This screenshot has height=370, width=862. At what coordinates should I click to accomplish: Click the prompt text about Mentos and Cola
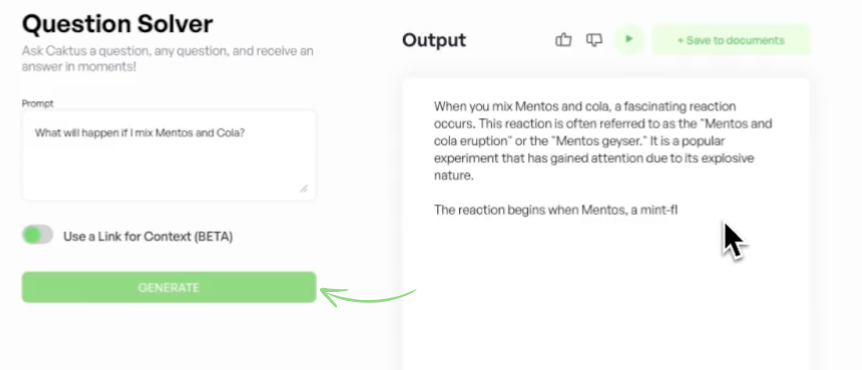[140, 132]
